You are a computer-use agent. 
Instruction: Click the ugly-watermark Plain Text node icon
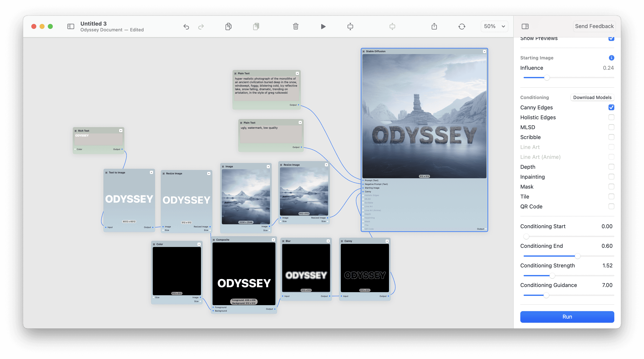click(x=241, y=123)
